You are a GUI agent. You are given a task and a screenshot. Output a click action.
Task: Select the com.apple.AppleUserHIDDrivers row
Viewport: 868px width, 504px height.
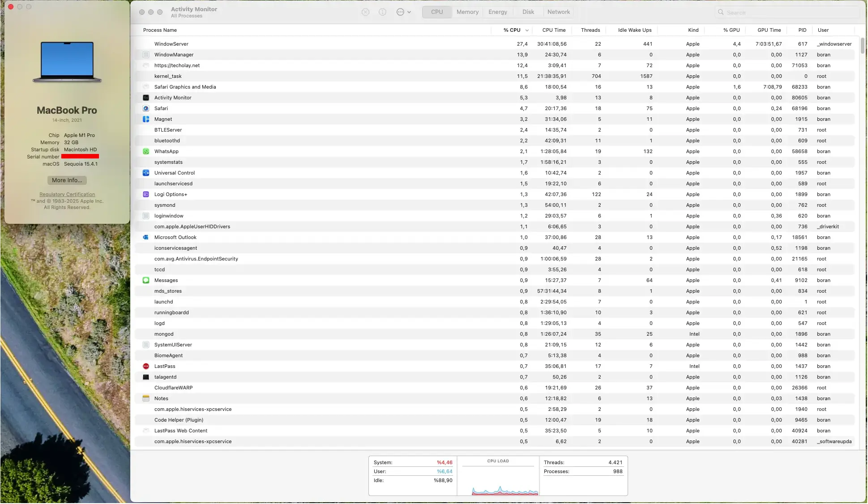(495, 226)
